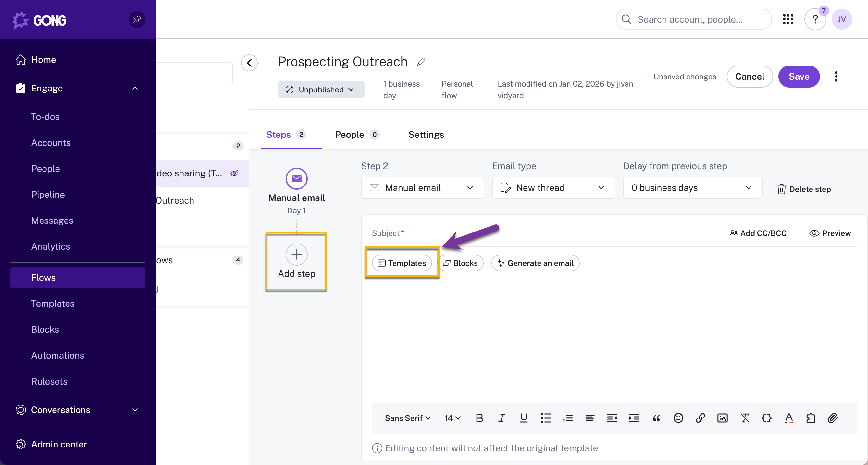Clear text formatting in the editor
The width and height of the screenshot is (868, 465).
coord(745,418)
